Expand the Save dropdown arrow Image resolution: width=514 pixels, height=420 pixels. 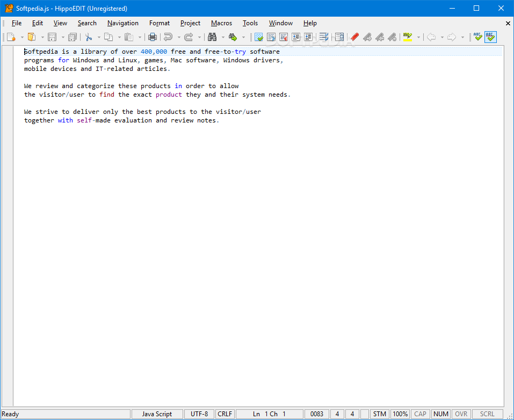point(63,38)
